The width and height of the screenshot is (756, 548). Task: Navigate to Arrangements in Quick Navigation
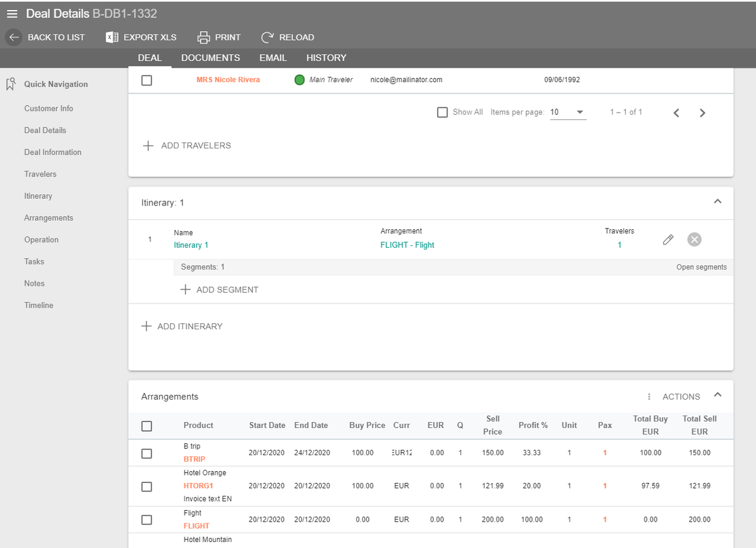coord(48,218)
